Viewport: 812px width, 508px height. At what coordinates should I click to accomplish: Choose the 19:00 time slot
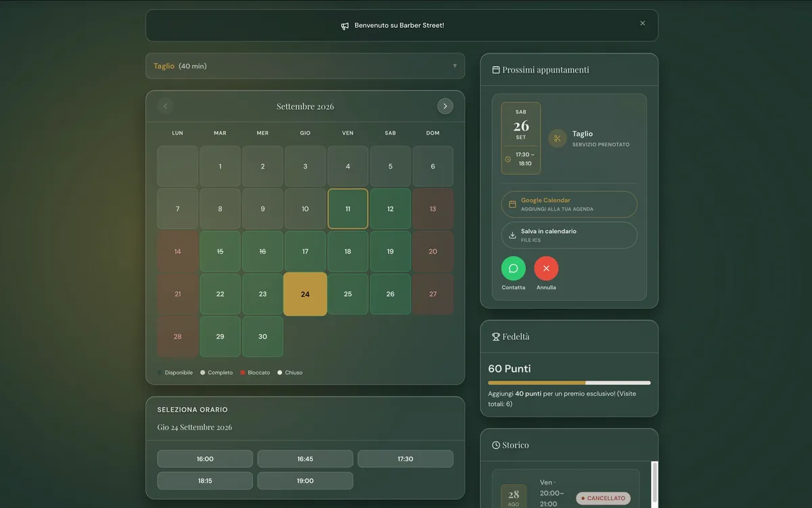coord(305,481)
